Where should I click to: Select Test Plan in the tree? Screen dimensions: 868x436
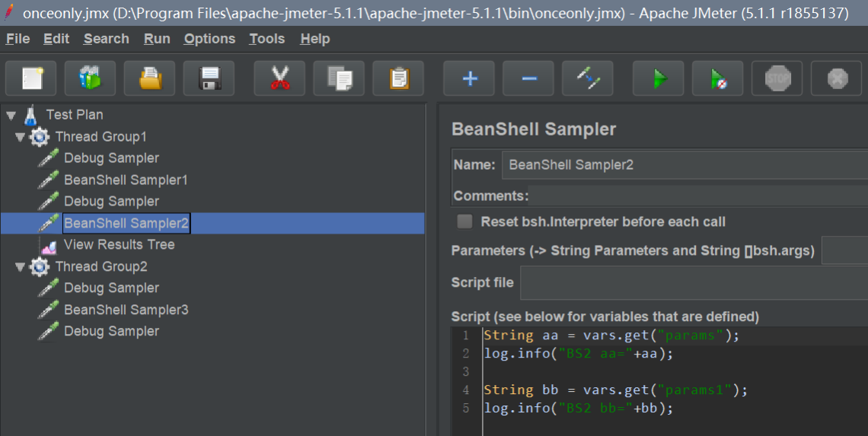[x=75, y=115]
